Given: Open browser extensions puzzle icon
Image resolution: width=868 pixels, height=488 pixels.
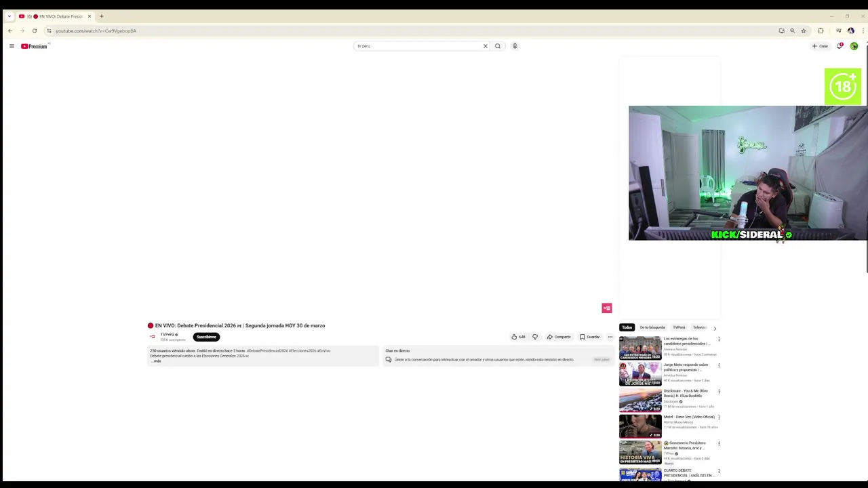Looking at the screenshot, I should (x=821, y=30).
